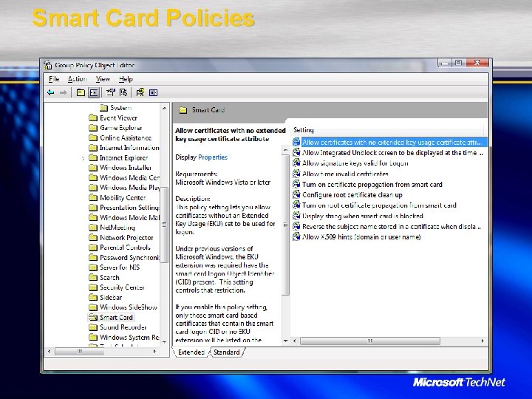This screenshot has height=399, width=532.
Task: Click the tree pane vertical scrollbar thumb
Action: [164, 225]
